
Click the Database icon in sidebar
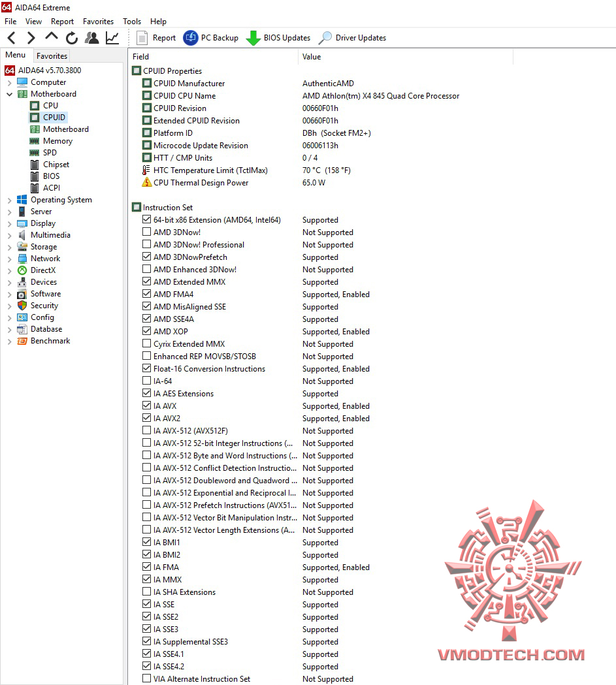22,329
